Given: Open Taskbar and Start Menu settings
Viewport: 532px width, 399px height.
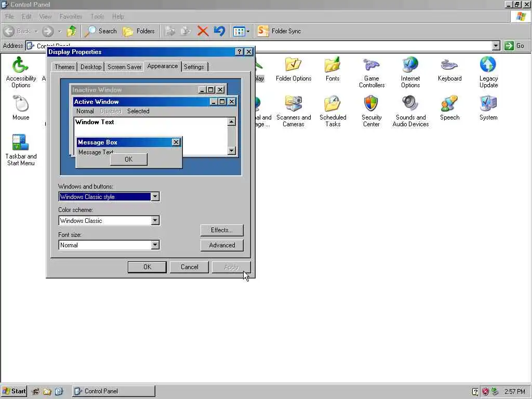Looking at the screenshot, I should (21, 150).
